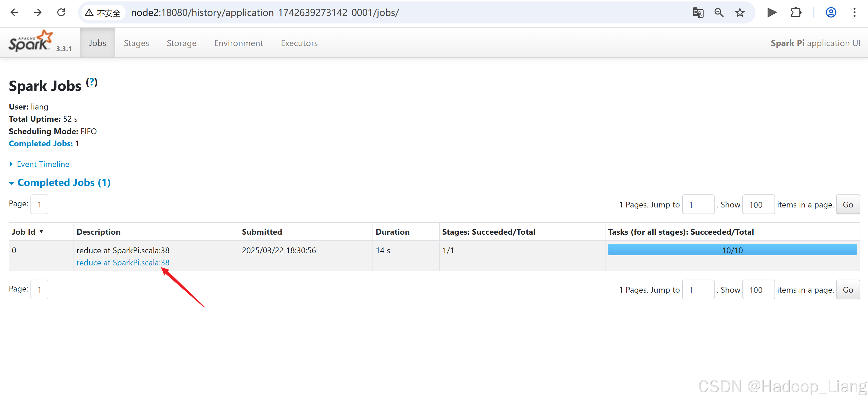868x401 pixels.
Task: Open the Executors tab
Action: pos(299,43)
